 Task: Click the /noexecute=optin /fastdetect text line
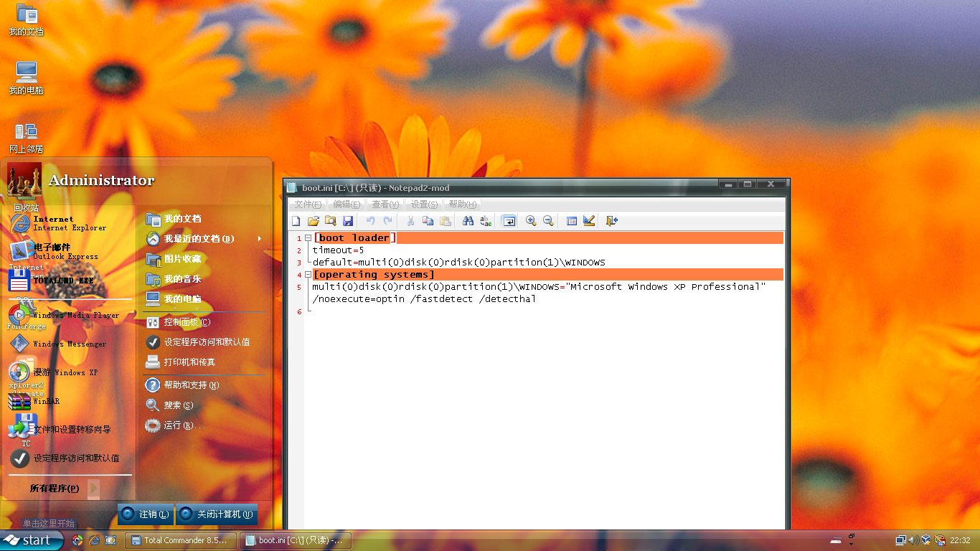pyautogui.click(x=424, y=299)
